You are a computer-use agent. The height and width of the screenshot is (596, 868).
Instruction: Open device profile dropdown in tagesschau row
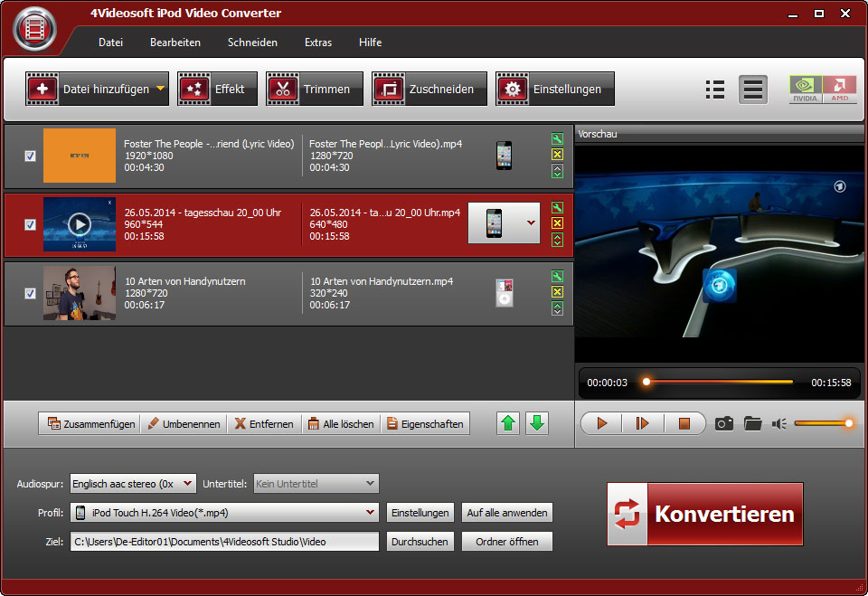point(531,222)
